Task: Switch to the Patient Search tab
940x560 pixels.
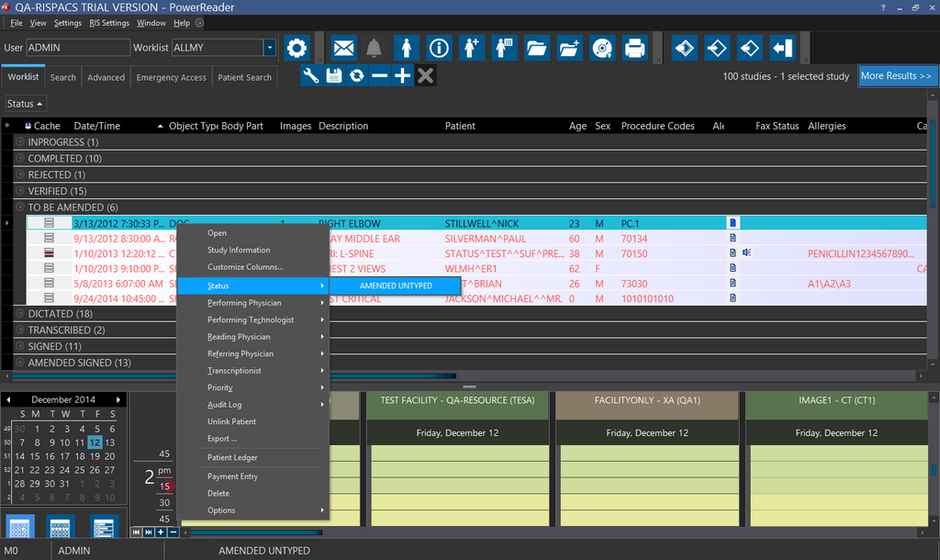Action: point(244,77)
